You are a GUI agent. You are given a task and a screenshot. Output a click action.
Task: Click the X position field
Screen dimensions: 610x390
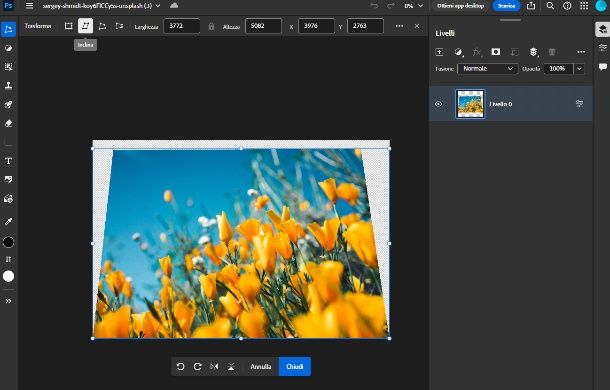pyautogui.click(x=316, y=26)
